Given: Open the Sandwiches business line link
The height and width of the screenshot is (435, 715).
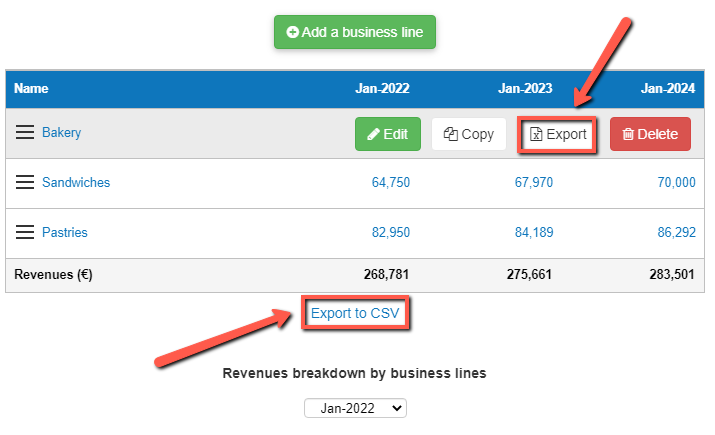Looking at the screenshot, I should [76, 183].
